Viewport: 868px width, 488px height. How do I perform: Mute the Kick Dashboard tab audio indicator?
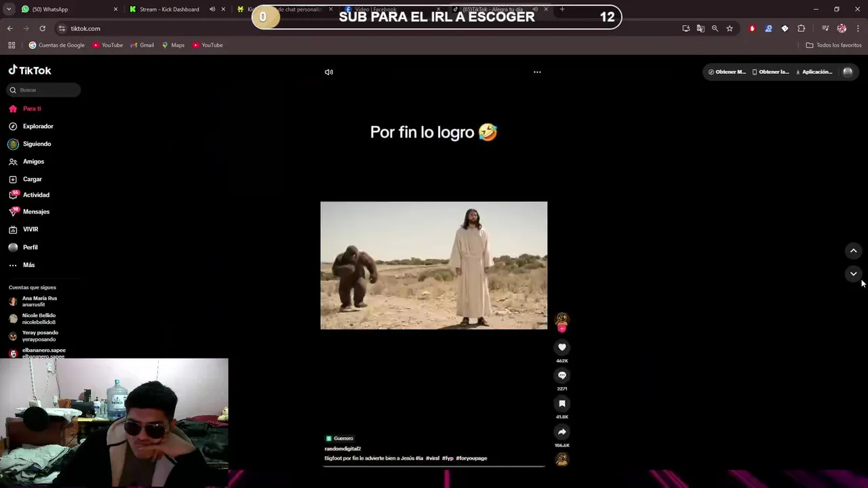click(x=212, y=9)
